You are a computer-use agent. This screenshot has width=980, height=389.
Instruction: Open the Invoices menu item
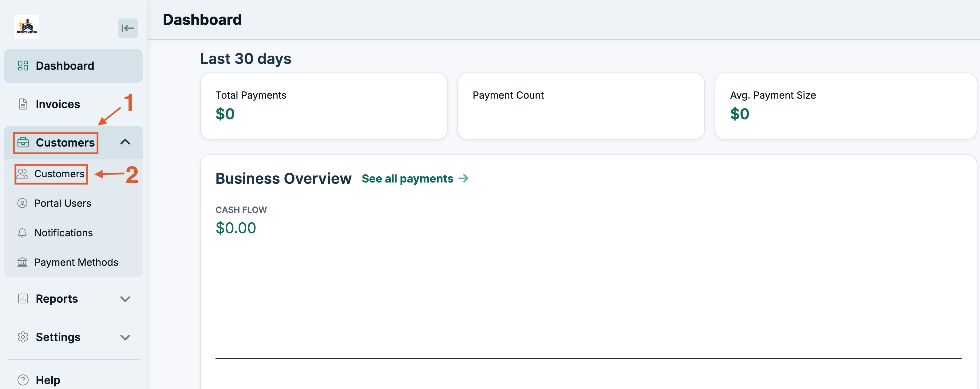pyautogui.click(x=73, y=104)
